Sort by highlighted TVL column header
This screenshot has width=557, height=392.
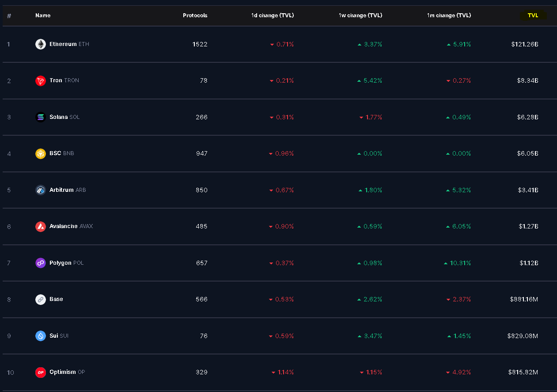pyautogui.click(x=533, y=15)
